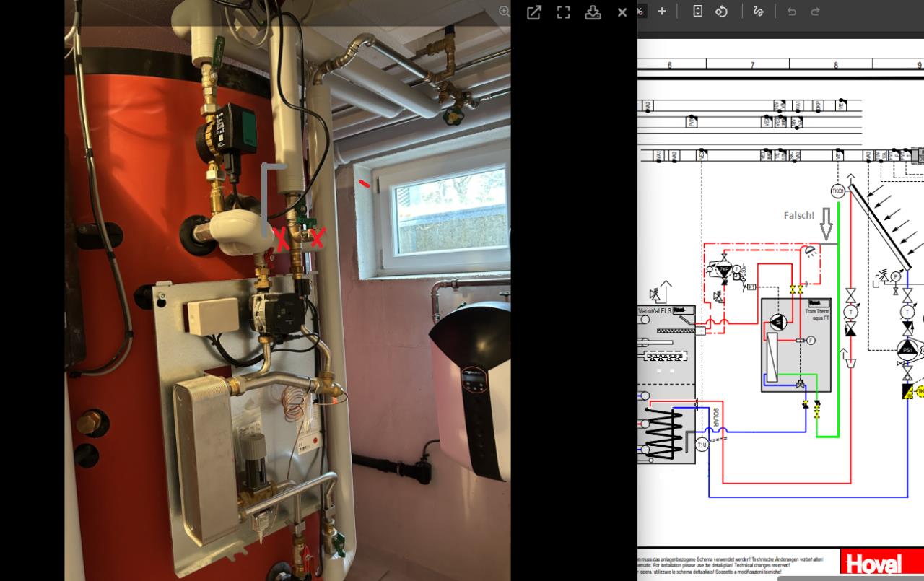Select the gray "Falsch!" annotation text
Viewport: 924px width, 581px height.
click(x=798, y=215)
